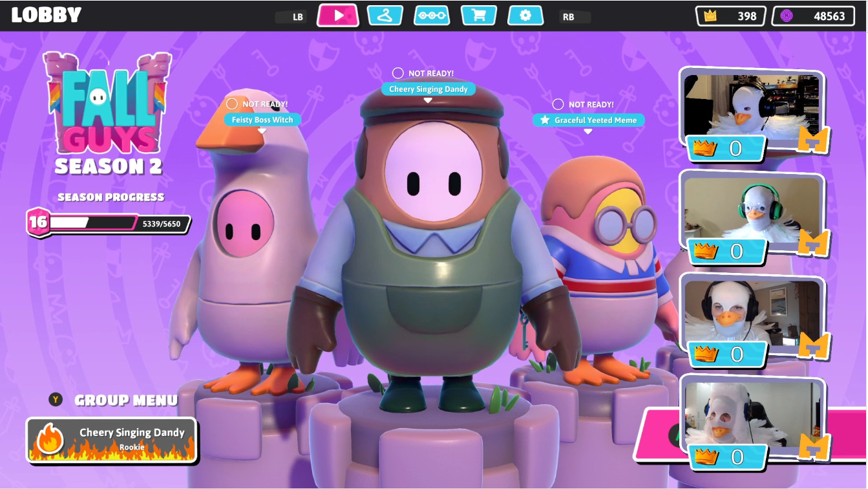The image size is (868, 489).
Task: Open the Store shopping cart tab
Action: 479,16
